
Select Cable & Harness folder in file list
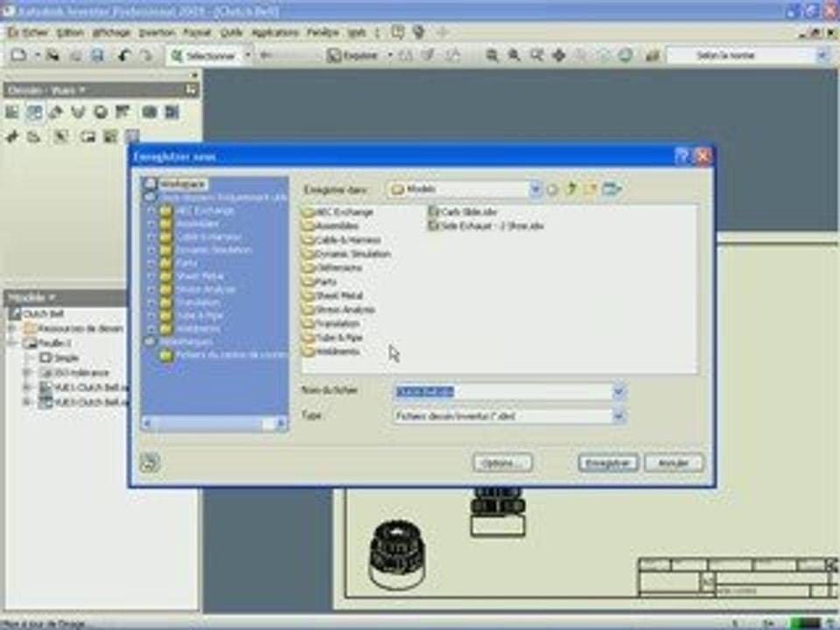tap(341, 240)
